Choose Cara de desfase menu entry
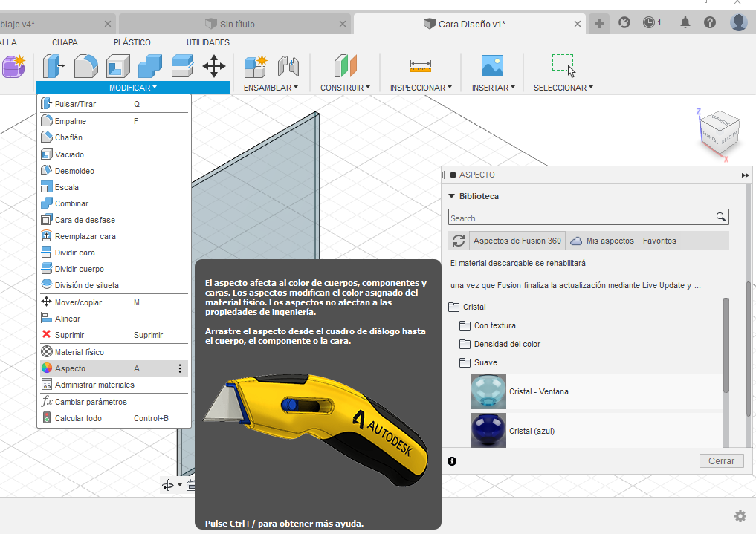756x534 pixels. point(114,220)
